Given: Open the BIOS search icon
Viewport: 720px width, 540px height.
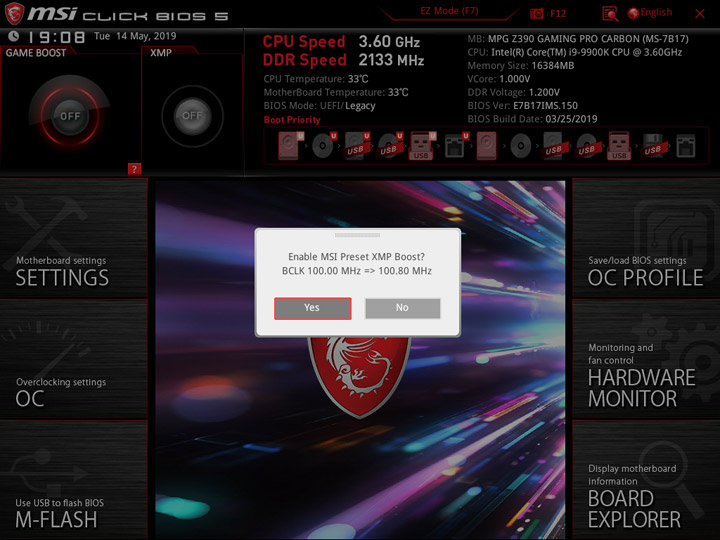Looking at the screenshot, I should point(610,14).
